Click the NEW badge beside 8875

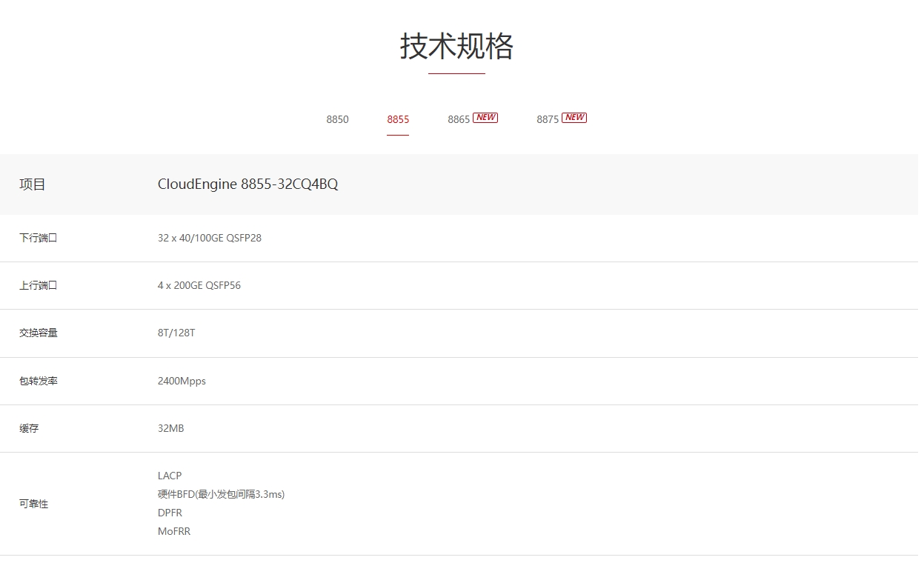[x=574, y=117]
